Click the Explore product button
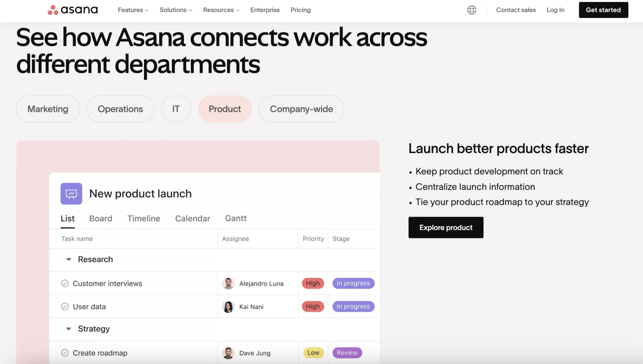643x364 pixels. click(446, 227)
